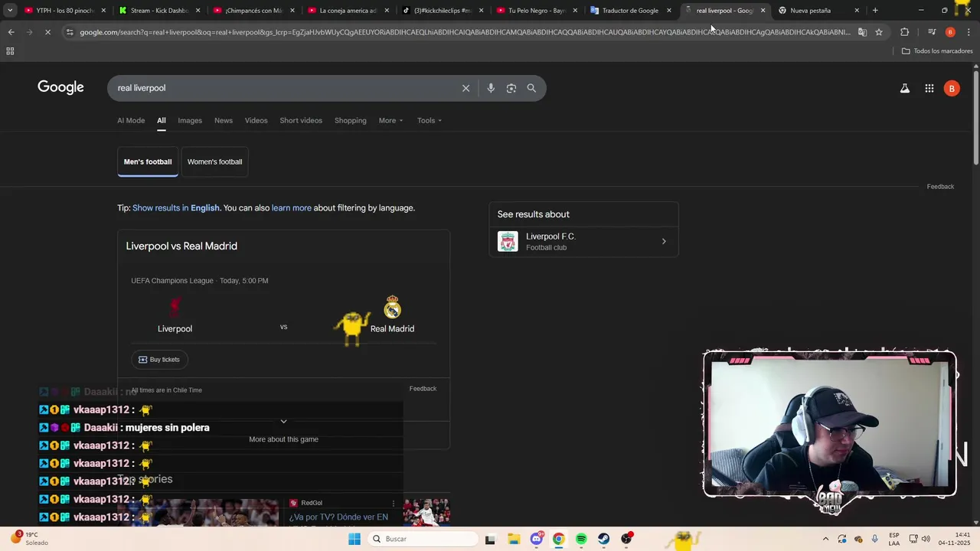
Task: Select the Images search tab
Action: (x=190, y=120)
